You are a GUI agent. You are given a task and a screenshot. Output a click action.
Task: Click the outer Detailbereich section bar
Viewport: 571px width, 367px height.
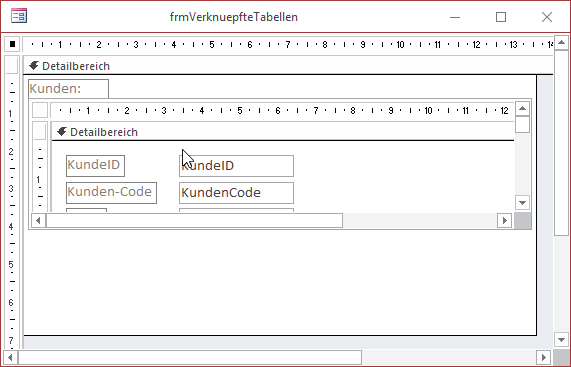pyautogui.click(x=288, y=66)
